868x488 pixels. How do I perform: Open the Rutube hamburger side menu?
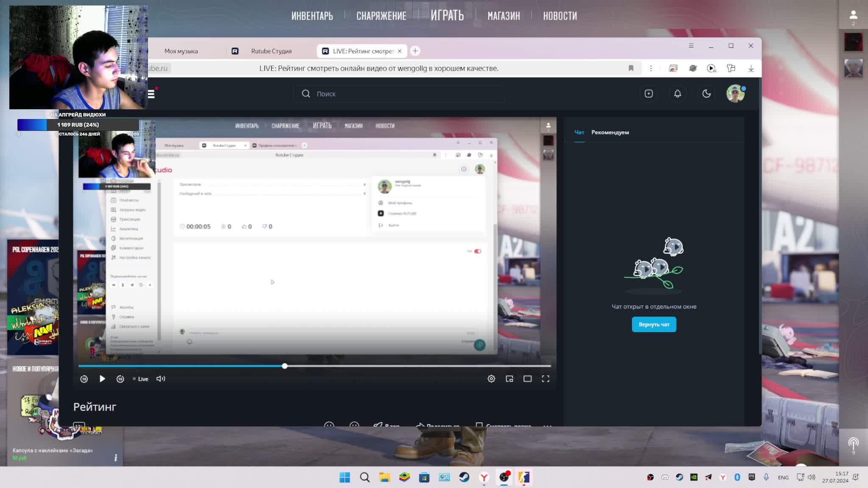click(x=151, y=94)
